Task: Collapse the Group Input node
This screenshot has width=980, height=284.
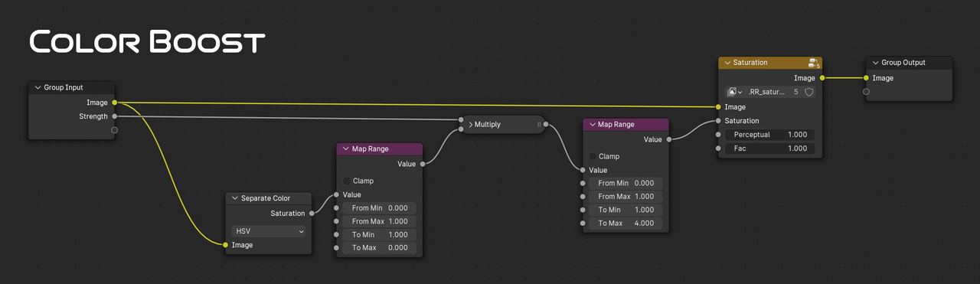Action: click(x=38, y=88)
